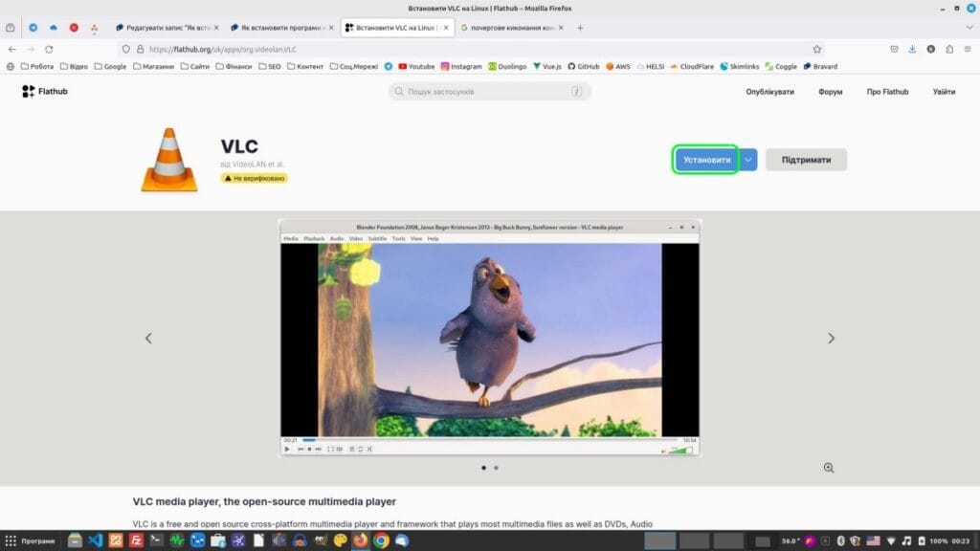Open the Форум link in header
The height and width of the screenshot is (551, 980).
pyautogui.click(x=830, y=92)
